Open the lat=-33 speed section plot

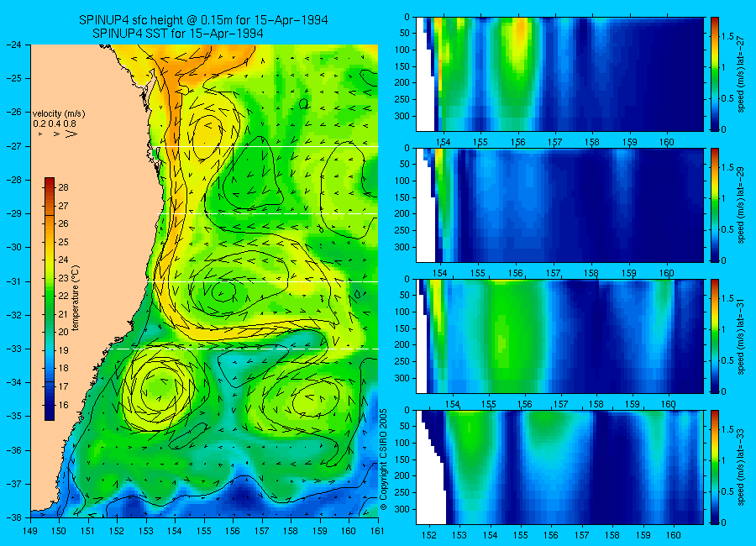click(559, 467)
